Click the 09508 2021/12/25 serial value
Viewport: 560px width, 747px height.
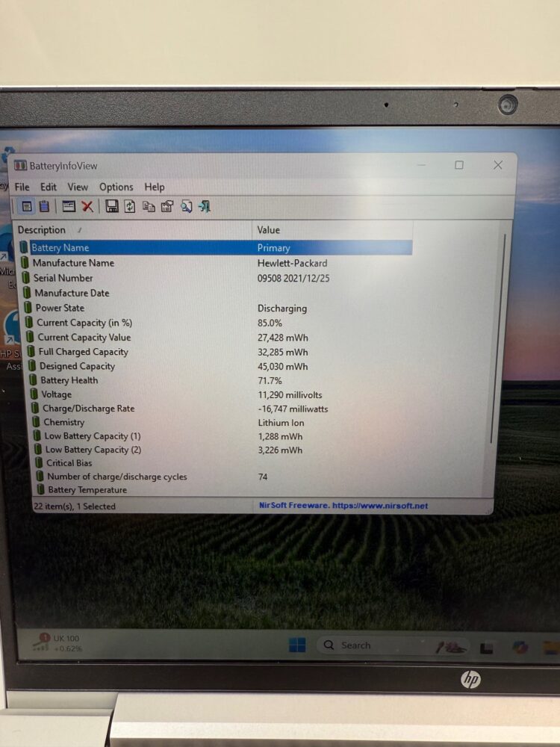(293, 278)
